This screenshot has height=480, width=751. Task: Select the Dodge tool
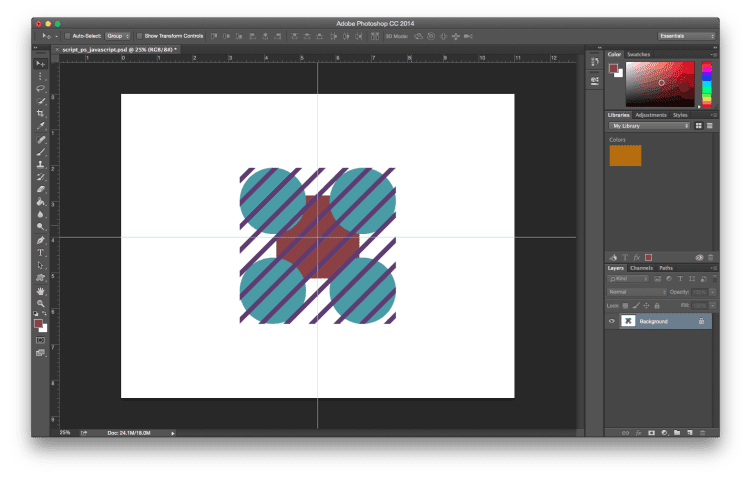click(x=40, y=227)
